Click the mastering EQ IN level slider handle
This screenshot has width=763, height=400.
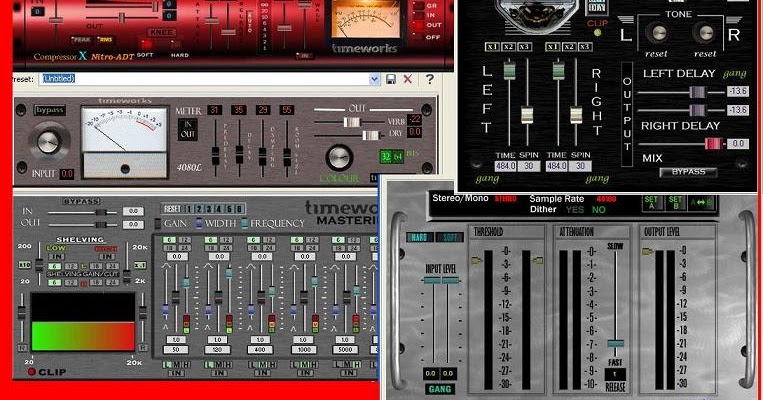tap(101, 212)
